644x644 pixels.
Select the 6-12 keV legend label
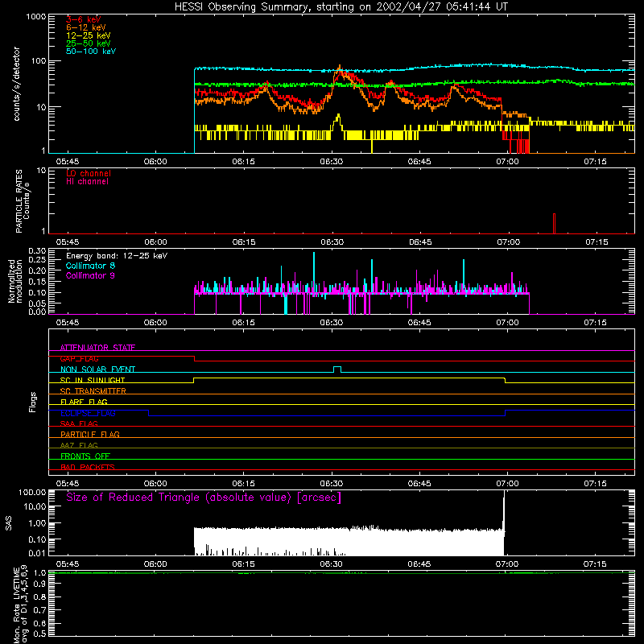click(86, 27)
